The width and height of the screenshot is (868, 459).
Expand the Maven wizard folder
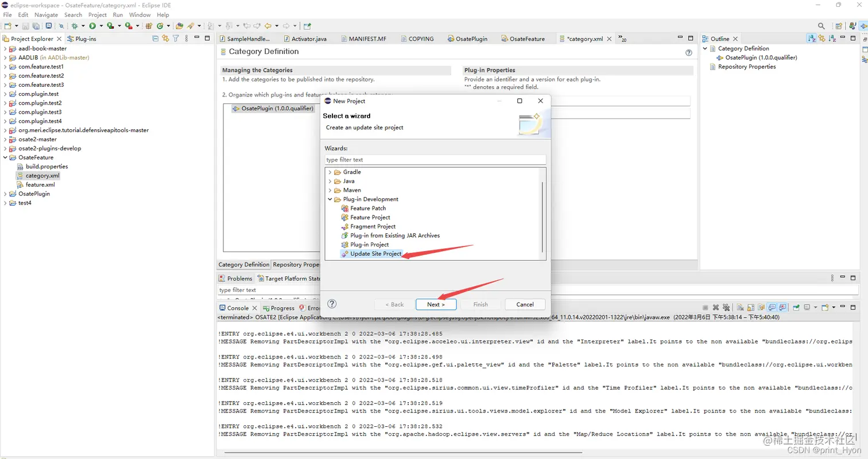click(x=330, y=190)
